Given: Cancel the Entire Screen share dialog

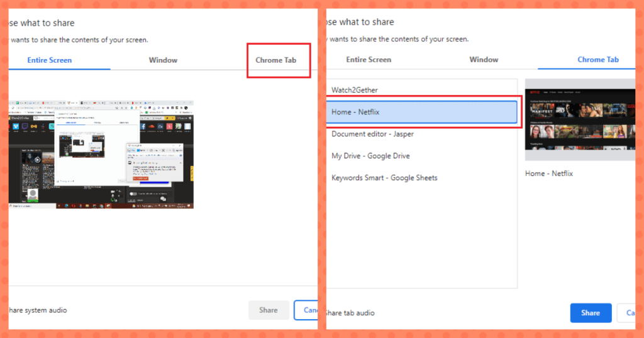Looking at the screenshot, I should tap(307, 310).
